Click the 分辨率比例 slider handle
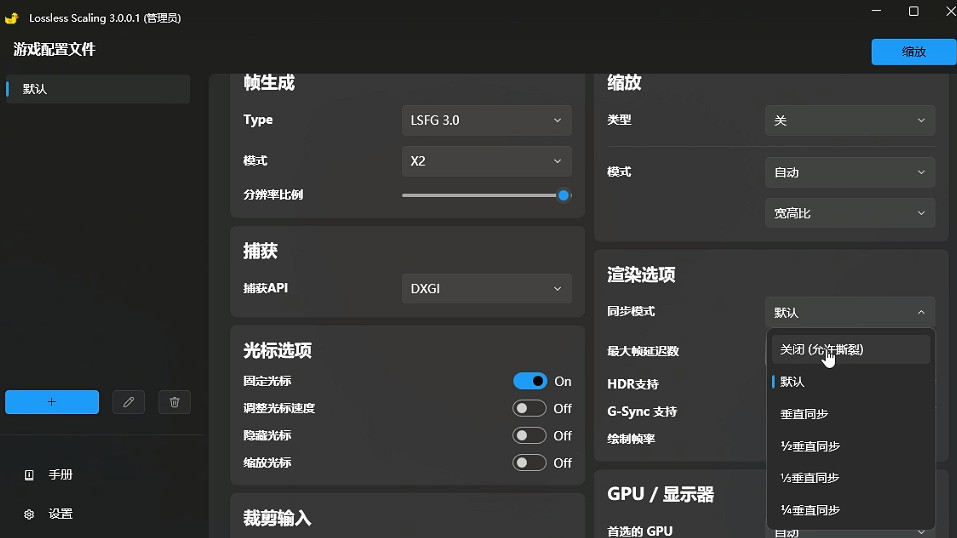The height and width of the screenshot is (538, 957). (x=563, y=195)
